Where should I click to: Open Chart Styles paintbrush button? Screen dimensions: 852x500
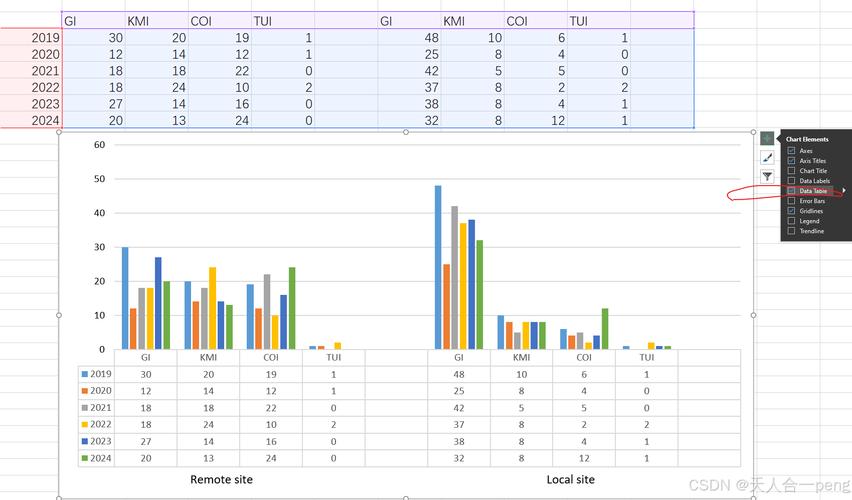(x=767, y=157)
